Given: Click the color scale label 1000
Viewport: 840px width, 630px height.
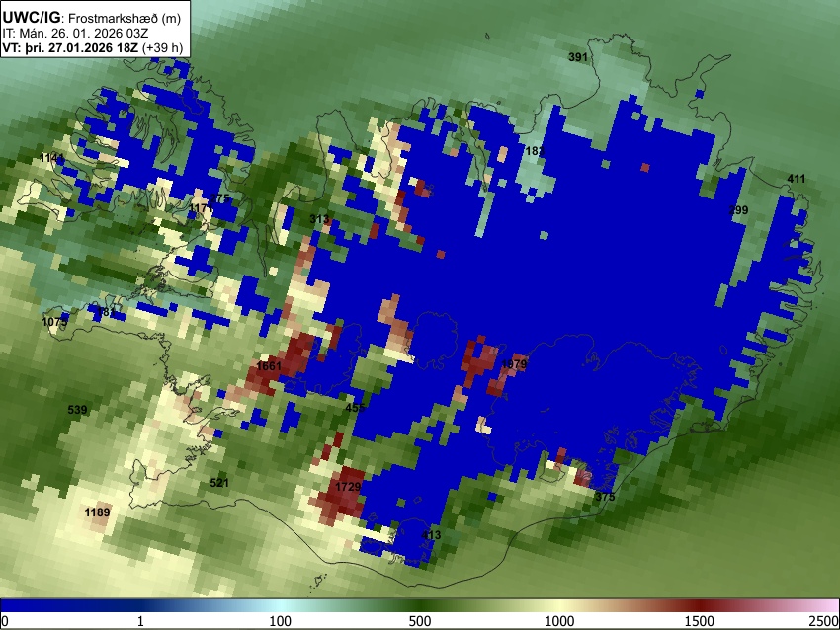Looking at the screenshot, I should pos(559,621).
